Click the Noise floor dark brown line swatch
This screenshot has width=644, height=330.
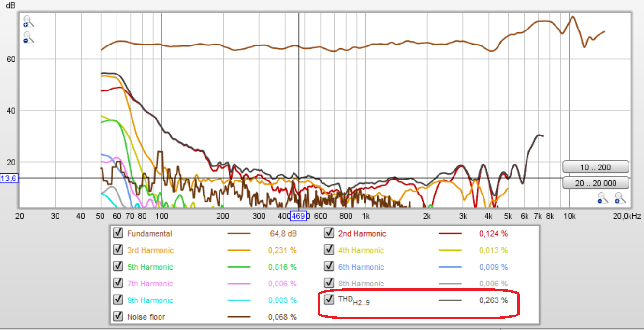[x=239, y=317]
